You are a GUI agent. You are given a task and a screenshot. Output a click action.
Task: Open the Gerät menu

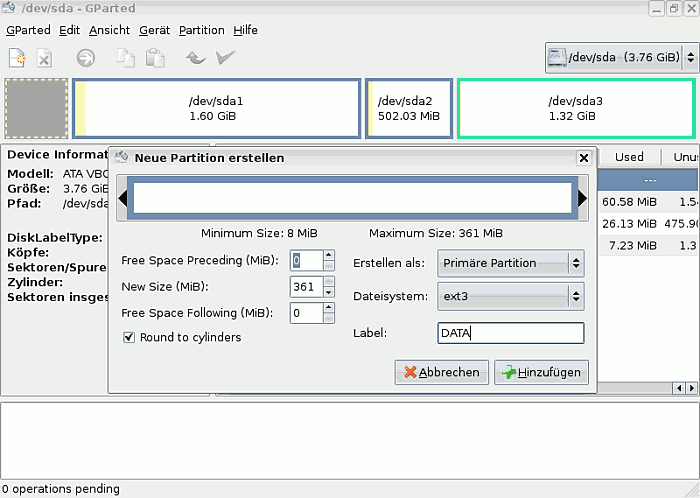point(154,30)
